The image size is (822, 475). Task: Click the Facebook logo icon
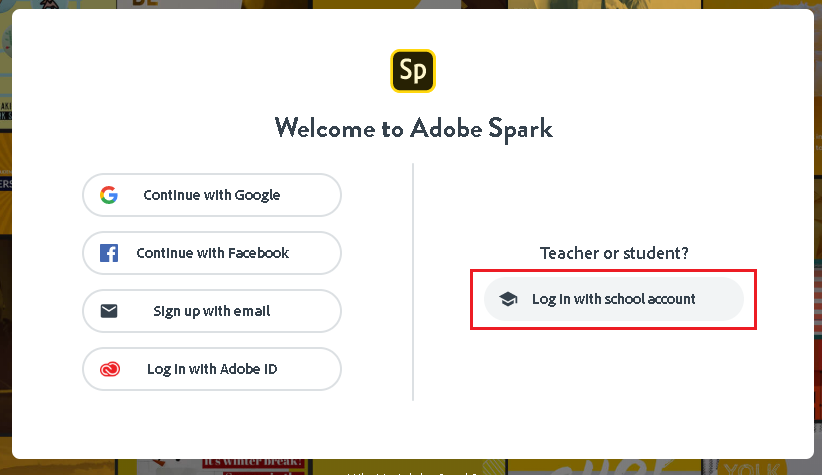109,253
